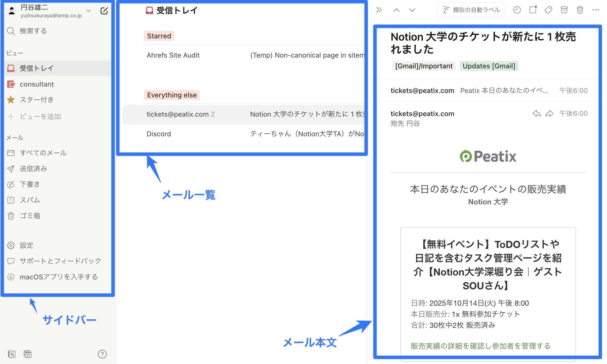Click 宛先 円谷 recipient line
Viewport: 607px width, 364px height.
click(405, 123)
